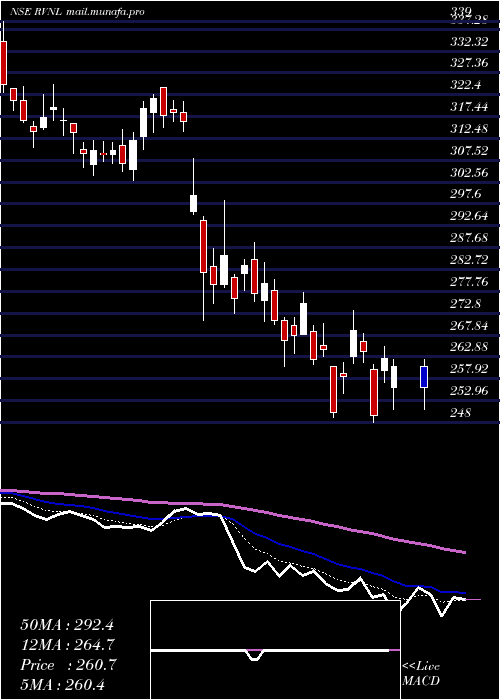This screenshot has height=700, width=500.
Task: Click the Price : 260.7 readout
Action: [x=68, y=665]
